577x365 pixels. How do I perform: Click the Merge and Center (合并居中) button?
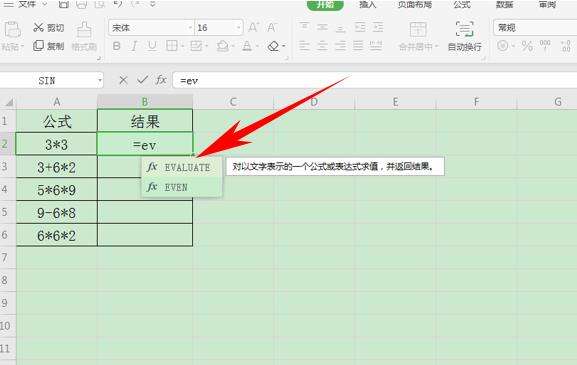[418, 36]
